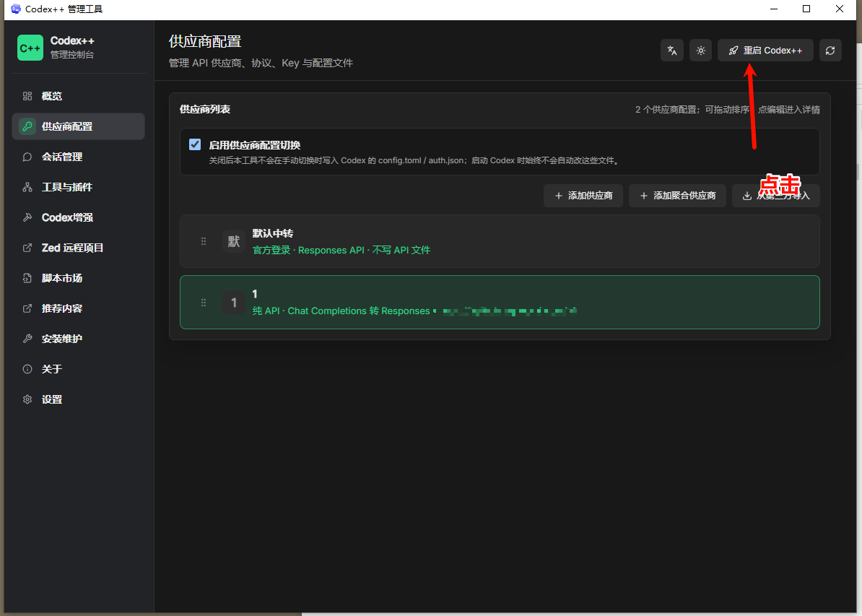862x616 pixels.
Task: Click the 默 avatar badge
Action: [234, 241]
